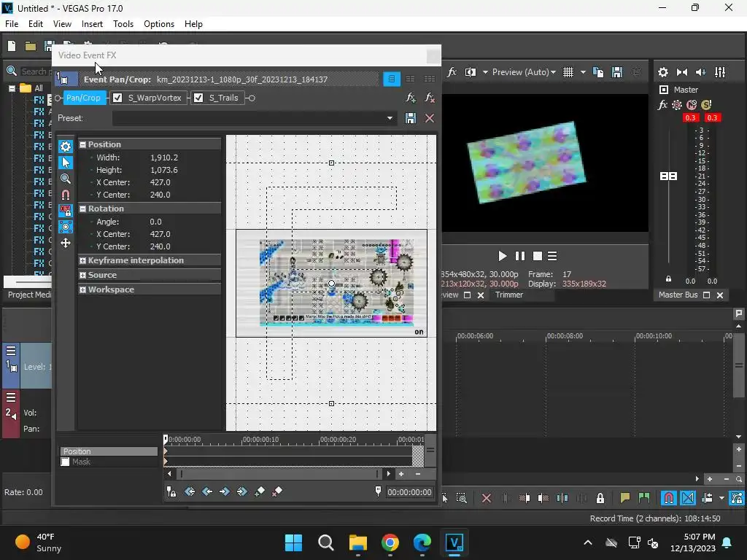Enable the Mask checkbox
The height and width of the screenshot is (560, 747).
click(65, 462)
